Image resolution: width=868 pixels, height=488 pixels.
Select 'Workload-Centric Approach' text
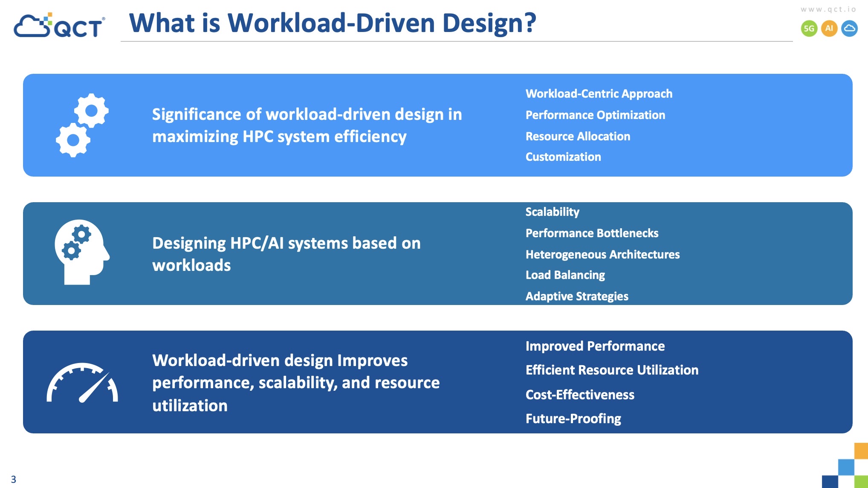(x=599, y=94)
